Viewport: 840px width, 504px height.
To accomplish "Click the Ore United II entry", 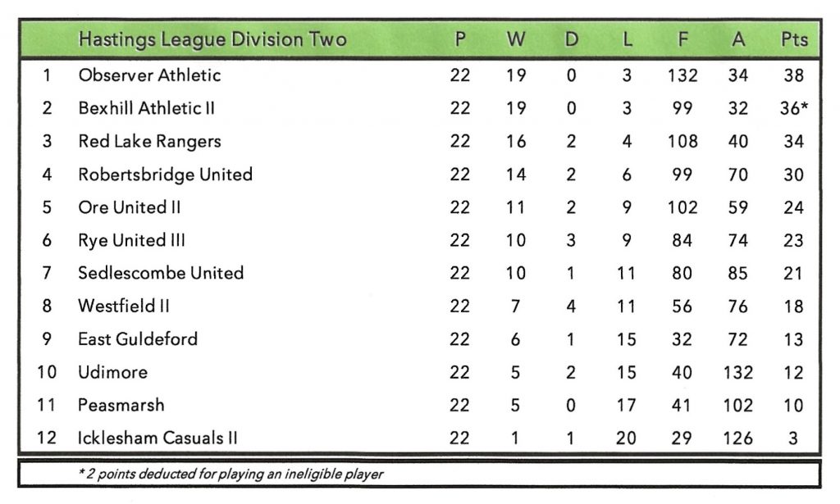I will coord(129,207).
